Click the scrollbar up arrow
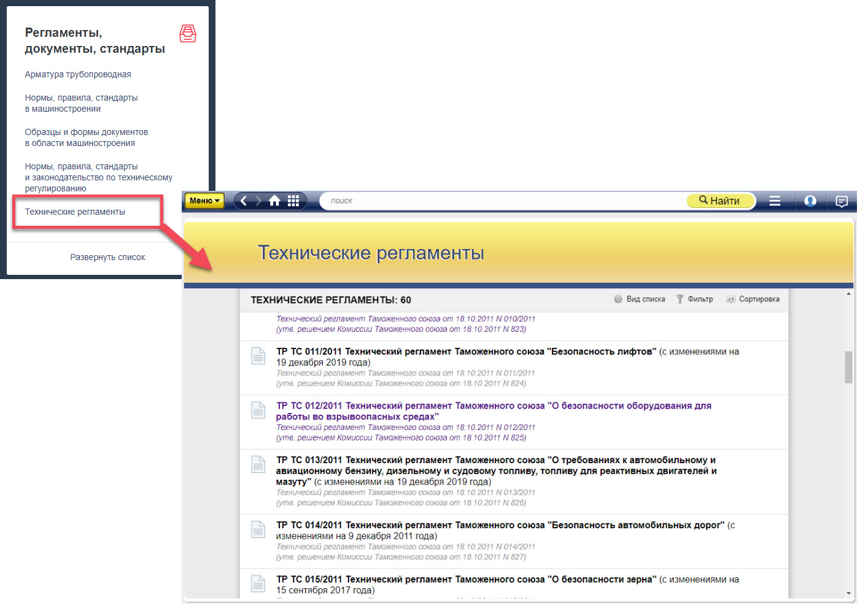Screen dimensions: 868x611 pyautogui.click(x=848, y=294)
